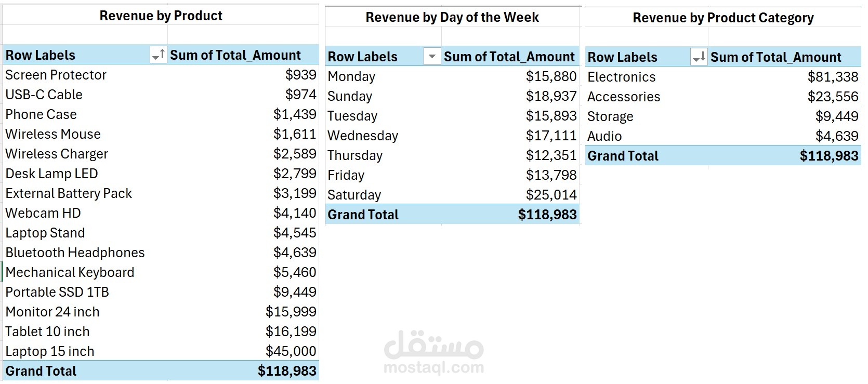Image resolution: width=868 pixels, height=384 pixels.
Task: Select the "Revenue by Day of the Week" title
Action: click(x=452, y=18)
